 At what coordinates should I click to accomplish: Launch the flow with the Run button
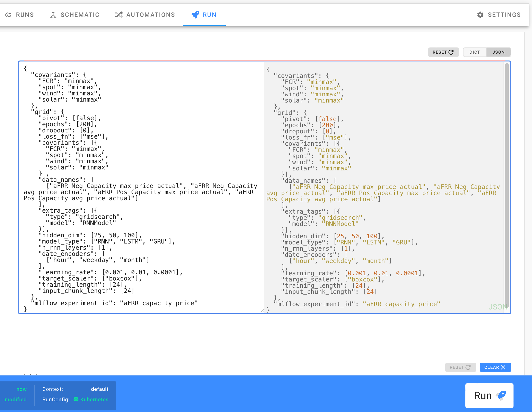click(489, 395)
